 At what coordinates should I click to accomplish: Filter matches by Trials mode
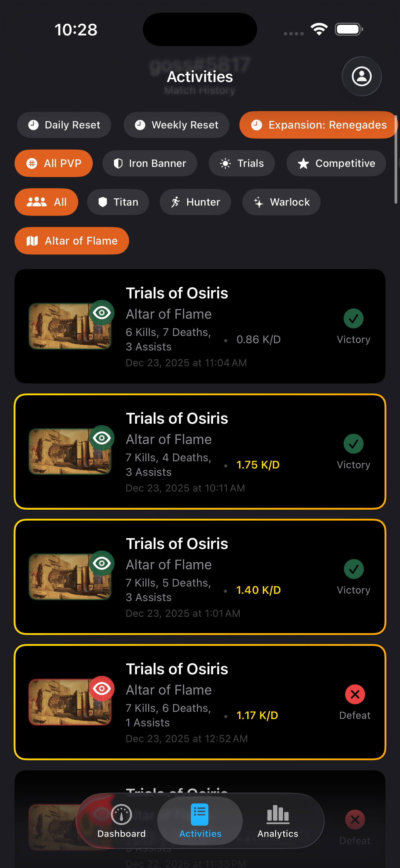tap(242, 163)
